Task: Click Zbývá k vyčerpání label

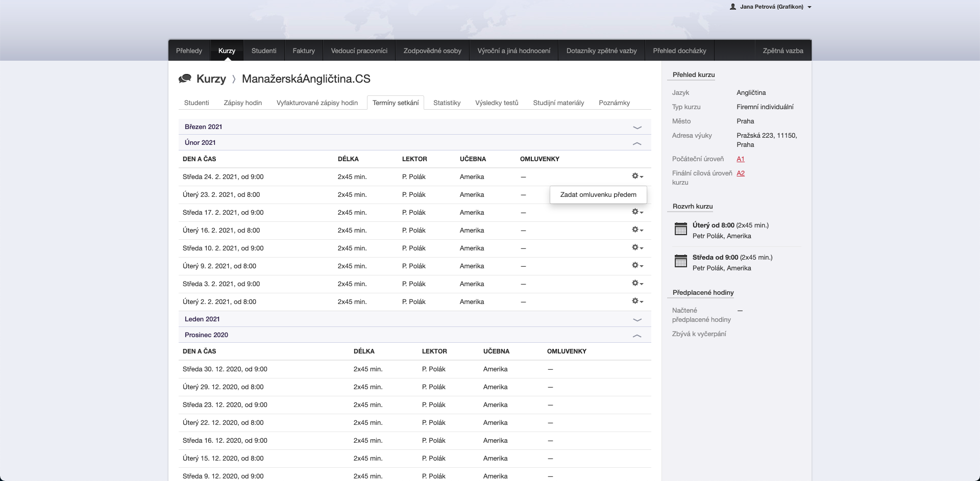Action: [699, 334]
